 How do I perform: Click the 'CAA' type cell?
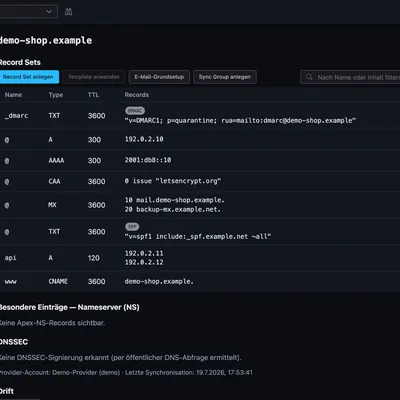54,181
